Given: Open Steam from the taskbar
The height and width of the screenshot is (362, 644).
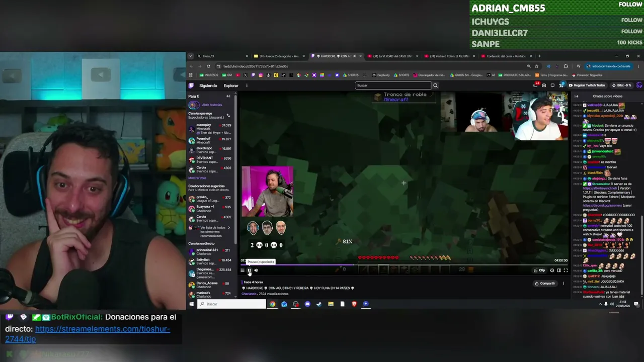Looking at the screenshot, I should pos(319,304).
